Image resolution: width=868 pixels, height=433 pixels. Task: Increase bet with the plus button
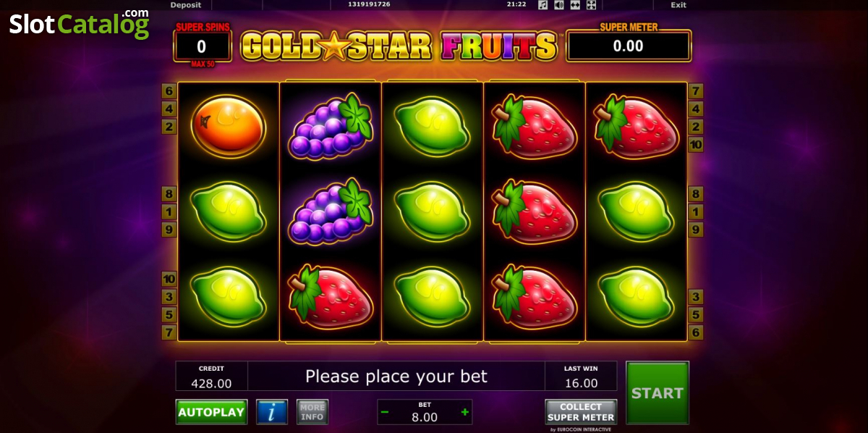(464, 412)
